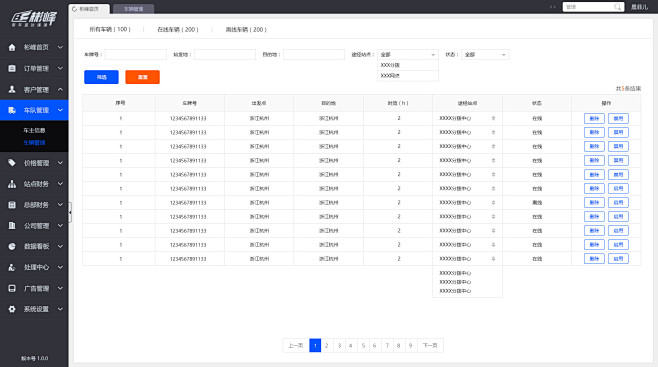The height and width of the screenshot is (367, 658).
Task: Click the 价格管理 tag icon
Action: click(12, 163)
